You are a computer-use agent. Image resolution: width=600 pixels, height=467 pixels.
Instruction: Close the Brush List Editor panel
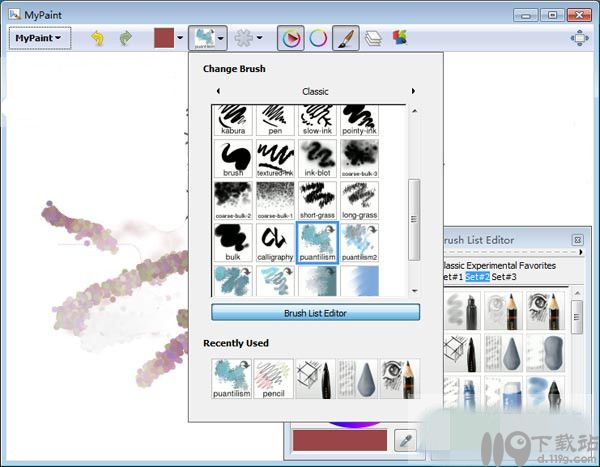(577, 240)
